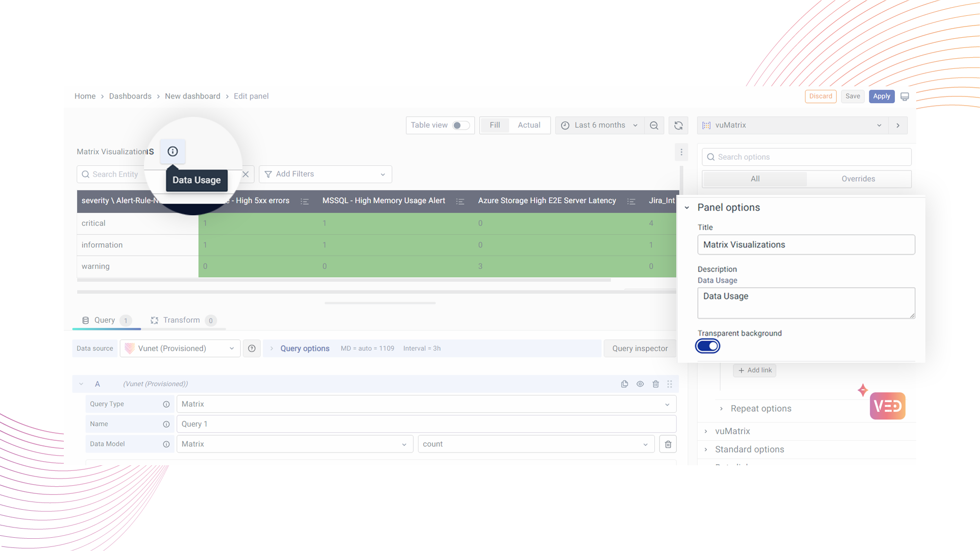Click the Search options field

coord(806,157)
